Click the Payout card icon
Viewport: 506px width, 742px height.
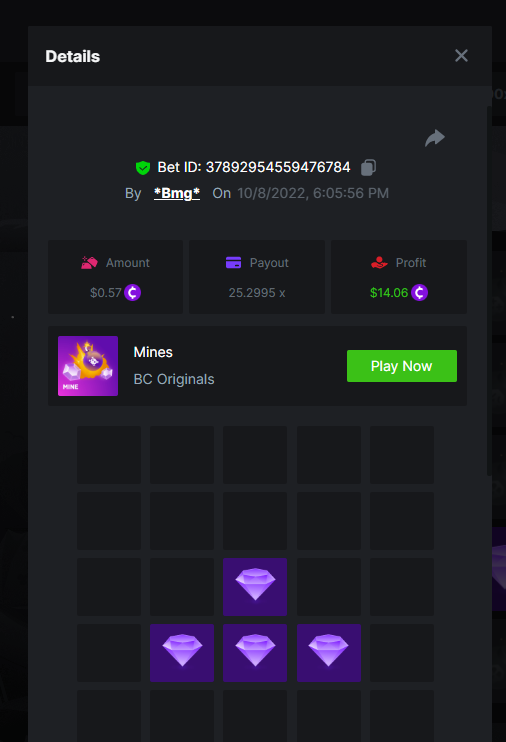click(x=233, y=263)
